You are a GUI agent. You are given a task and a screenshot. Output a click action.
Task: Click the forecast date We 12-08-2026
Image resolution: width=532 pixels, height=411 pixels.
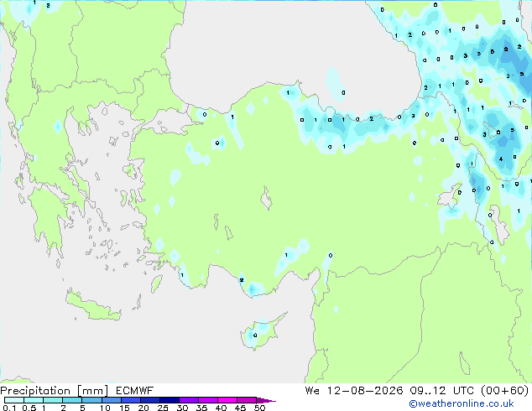(354, 391)
